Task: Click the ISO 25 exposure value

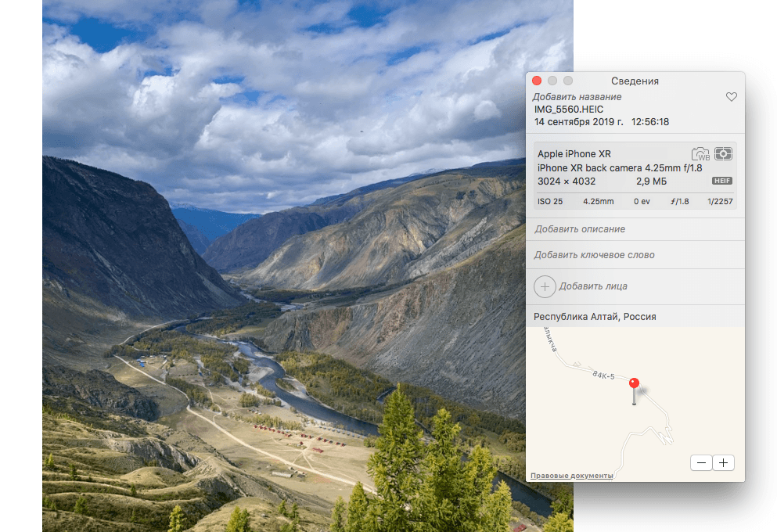Action: click(x=550, y=201)
